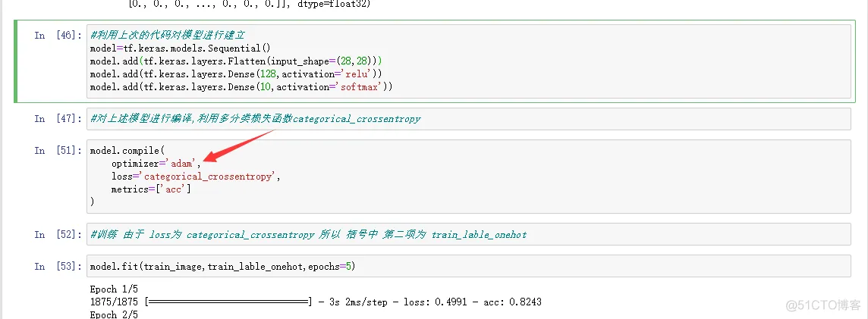Viewport: 868px width, 319px height.
Task: Click the optimizer='adam' line
Action: pos(156,164)
